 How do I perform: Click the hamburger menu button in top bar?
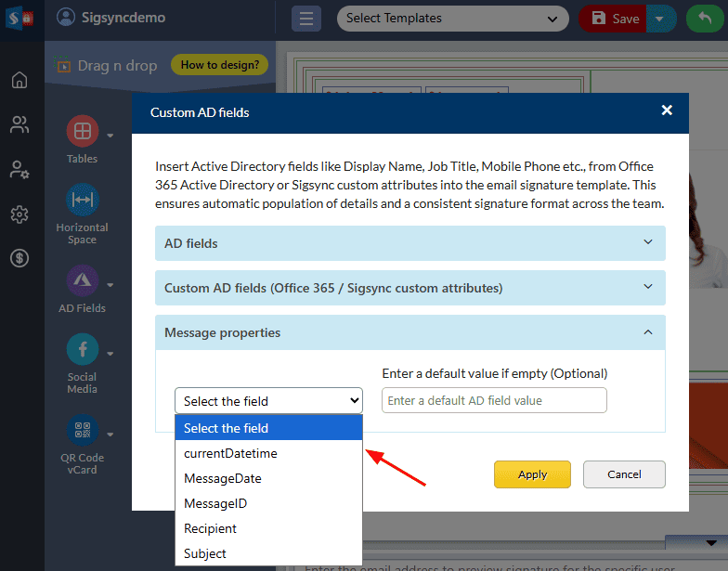tap(306, 19)
